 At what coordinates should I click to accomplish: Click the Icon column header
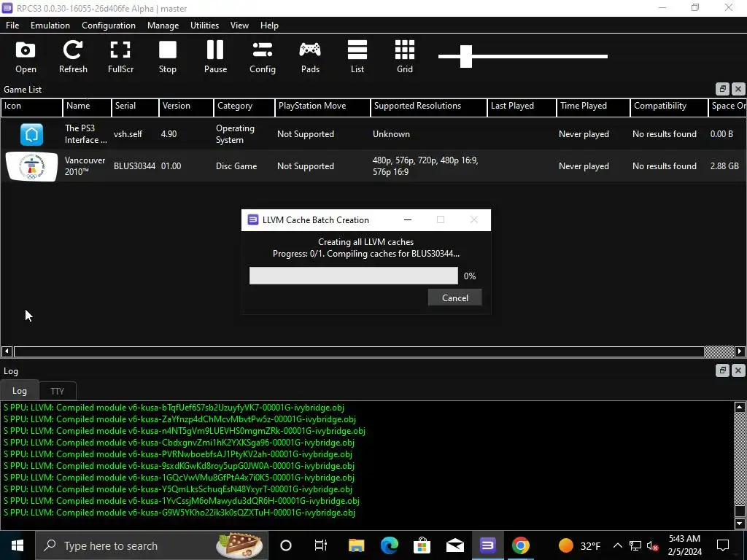click(x=31, y=106)
